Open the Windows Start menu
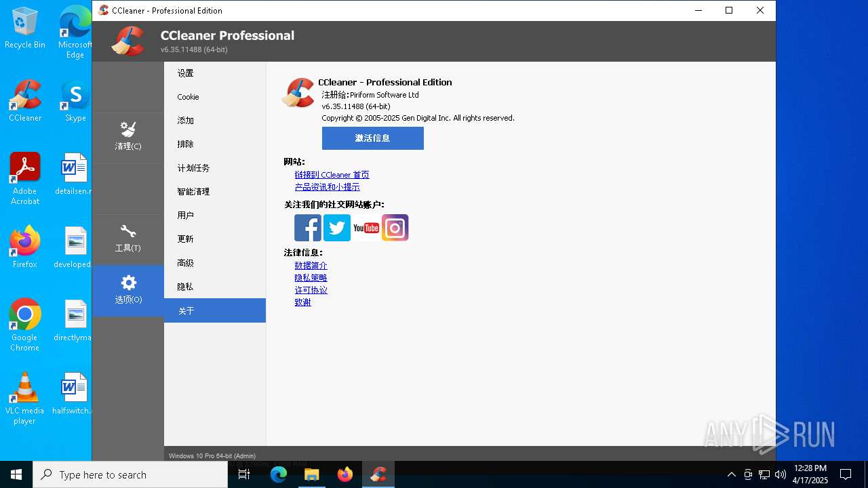Image resolution: width=868 pixels, height=488 pixels. (16, 474)
